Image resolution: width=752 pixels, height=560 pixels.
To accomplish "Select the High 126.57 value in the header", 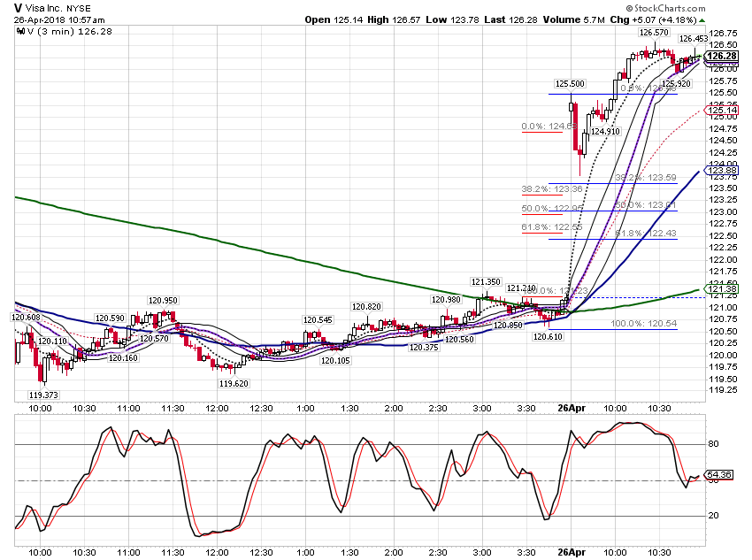I will [394, 19].
